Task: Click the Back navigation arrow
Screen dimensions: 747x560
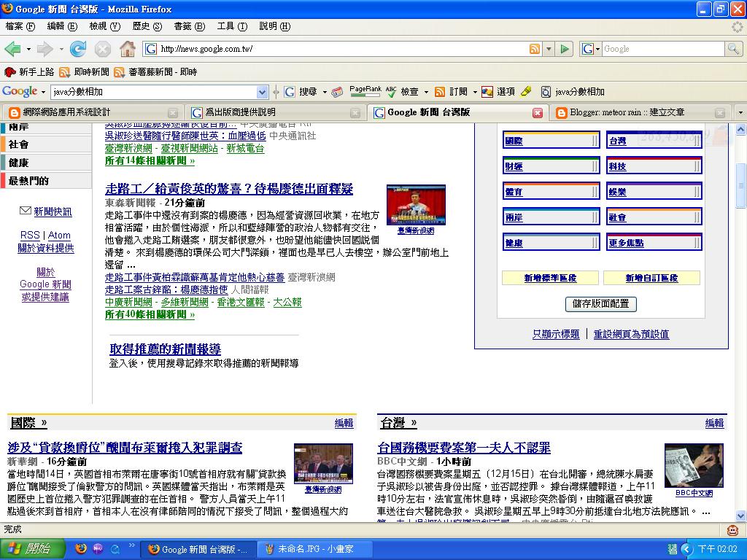Action: (12, 49)
